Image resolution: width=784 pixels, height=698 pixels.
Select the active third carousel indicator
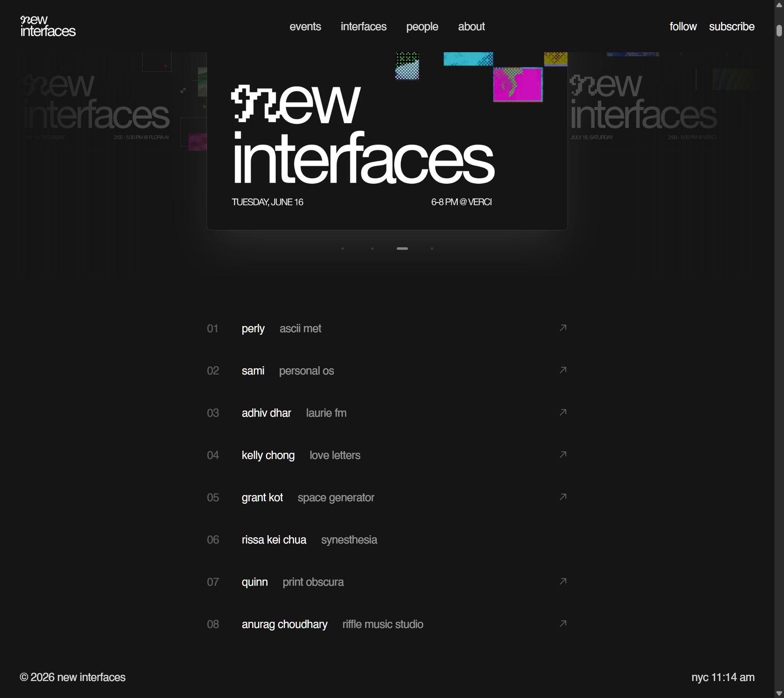pyautogui.click(x=402, y=249)
